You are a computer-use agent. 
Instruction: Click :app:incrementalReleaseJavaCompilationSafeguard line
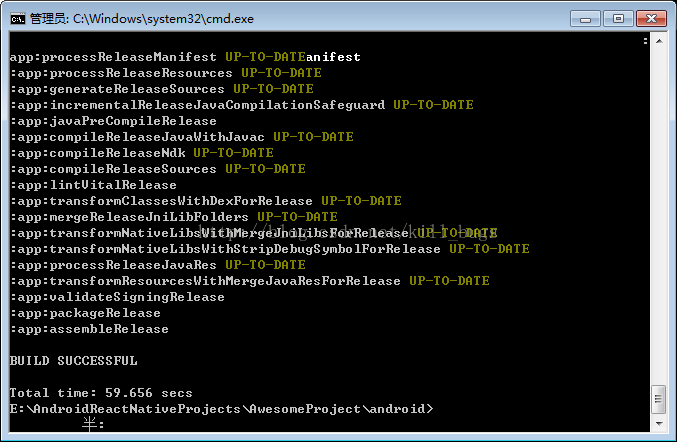click(241, 105)
